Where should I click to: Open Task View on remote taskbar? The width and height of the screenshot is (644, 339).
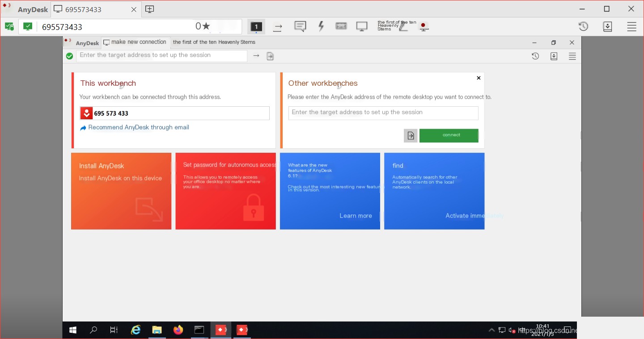pos(114,330)
